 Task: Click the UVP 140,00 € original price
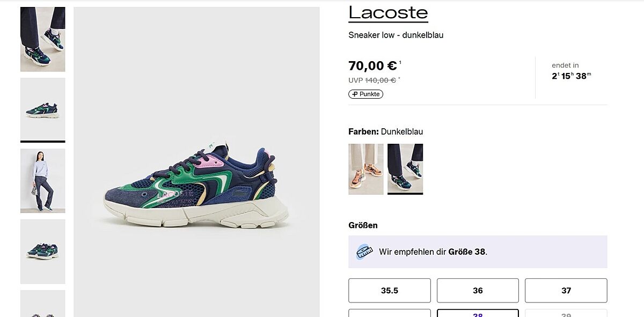tap(374, 80)
